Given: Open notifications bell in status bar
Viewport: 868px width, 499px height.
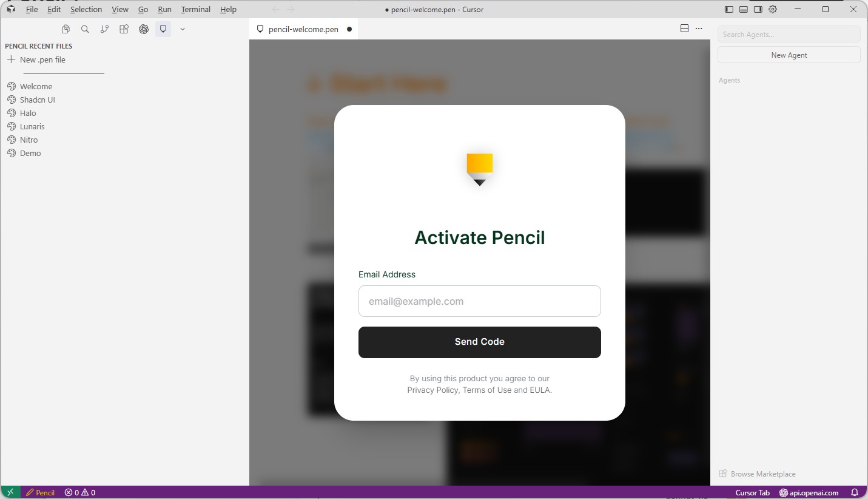Looking at the screenshot, I should [x=855, y=492].
